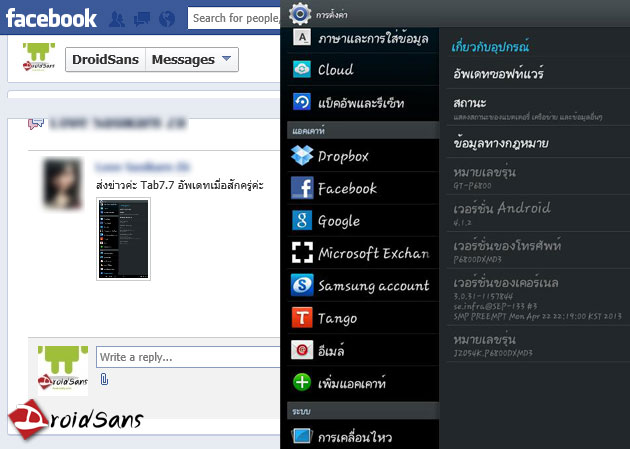Click the email account icon
The height and width of the screenshot is (449, 630).
(x=302, y=350)
